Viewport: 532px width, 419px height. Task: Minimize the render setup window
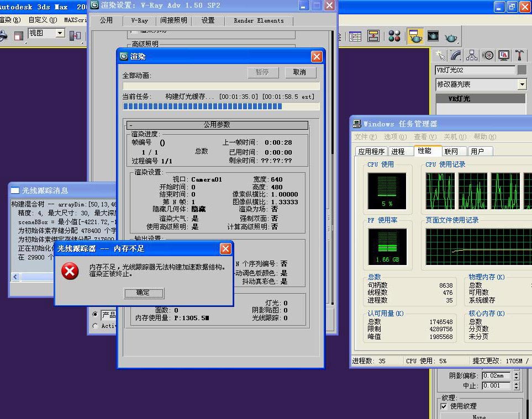click(303, 6)
